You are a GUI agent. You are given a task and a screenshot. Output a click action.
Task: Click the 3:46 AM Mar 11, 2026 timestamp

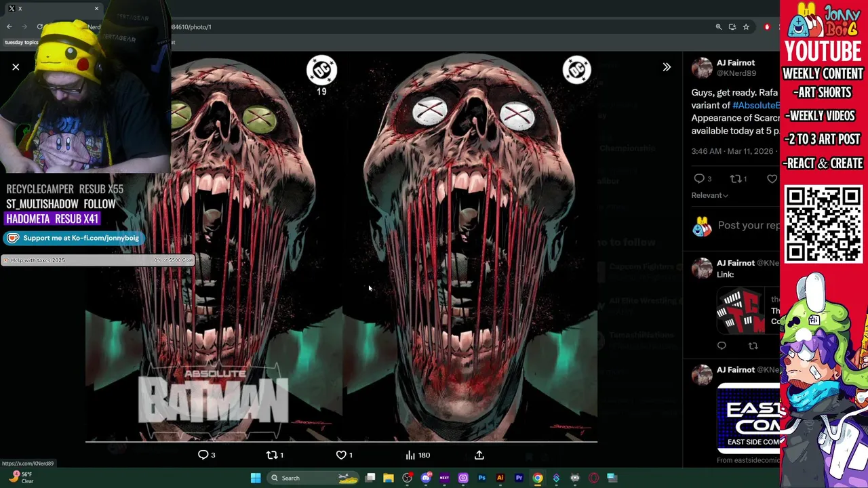point(732,151)
